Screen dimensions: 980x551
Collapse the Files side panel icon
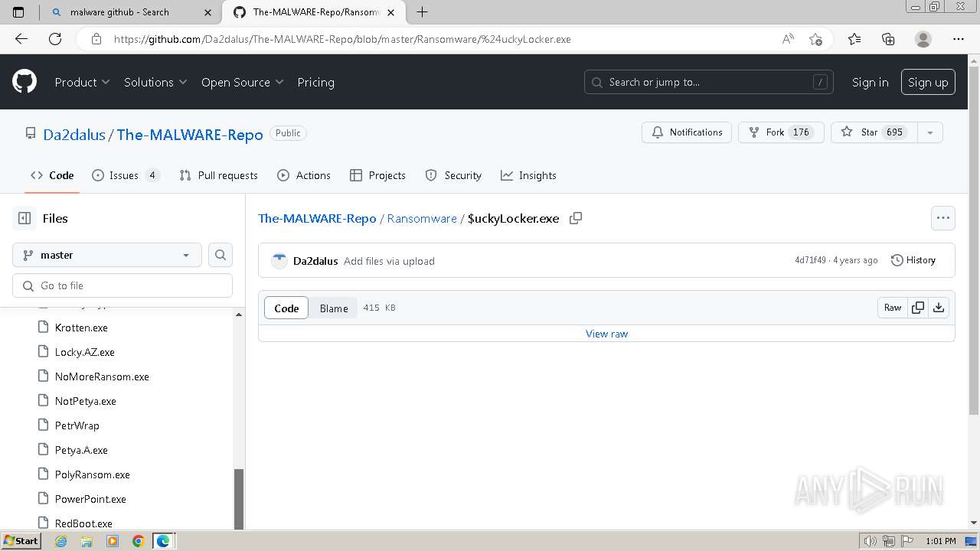(x=24, y=218)
